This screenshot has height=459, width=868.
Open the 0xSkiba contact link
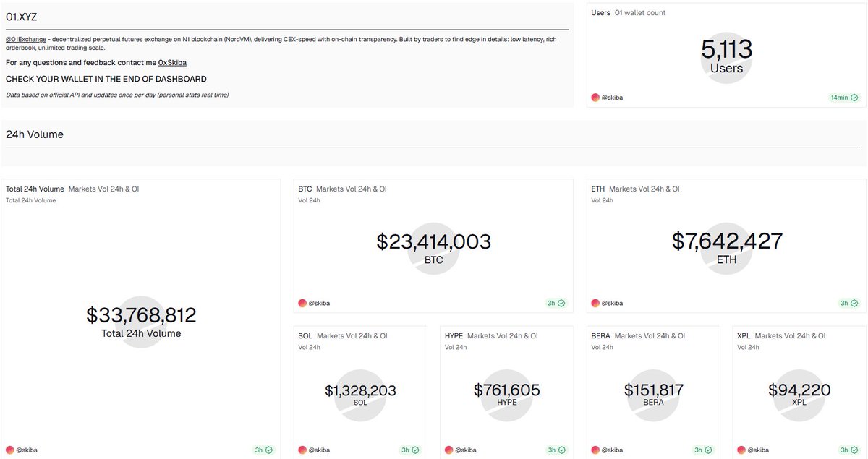[172, 63]
